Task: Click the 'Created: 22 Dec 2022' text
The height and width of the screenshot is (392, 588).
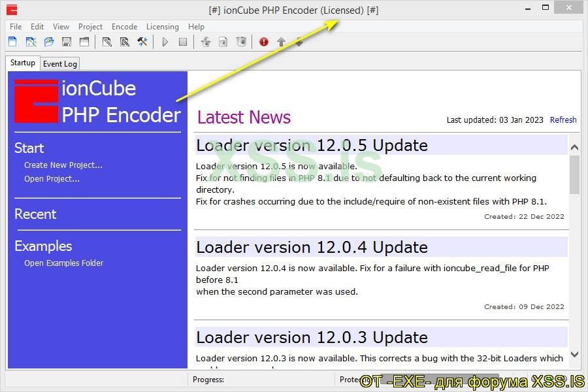Action: pos(524,216)
